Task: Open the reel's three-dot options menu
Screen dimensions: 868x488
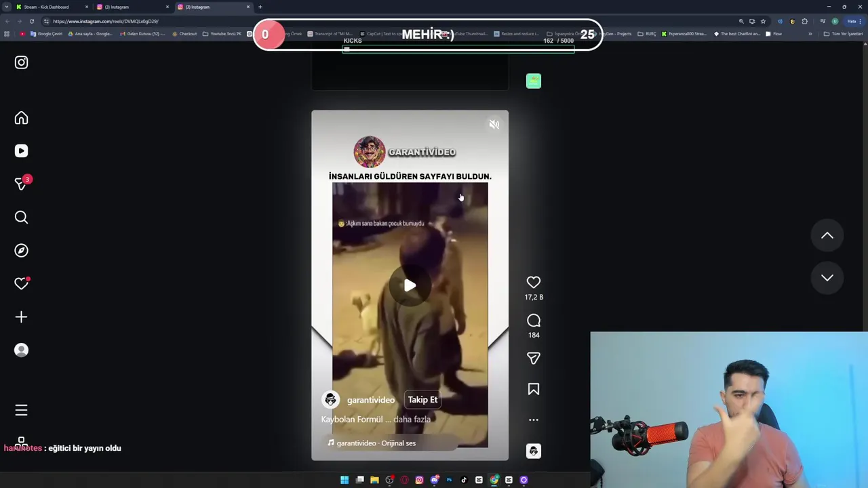Action: pos(534,420)
